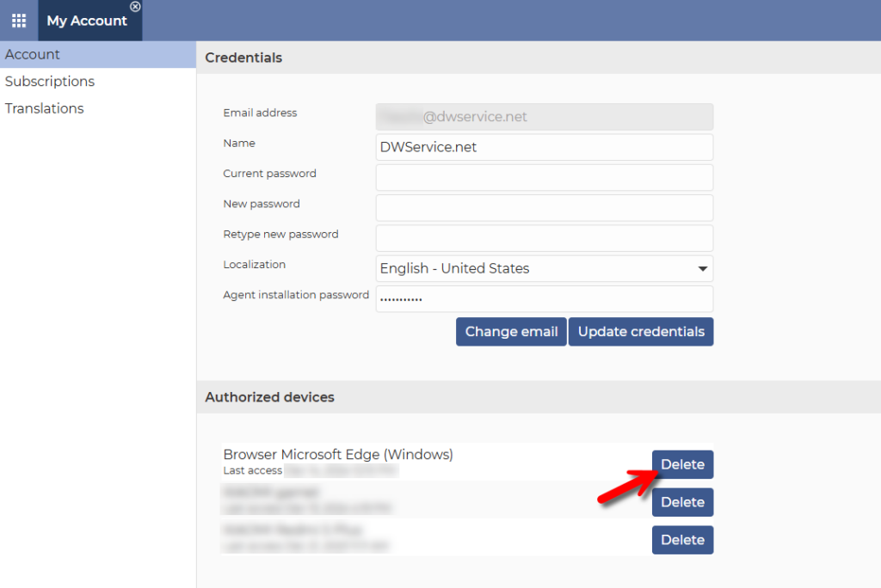This screenshot has height=588, width=881.
Task: Close the My Account tab
Action: tap(135, 7)
